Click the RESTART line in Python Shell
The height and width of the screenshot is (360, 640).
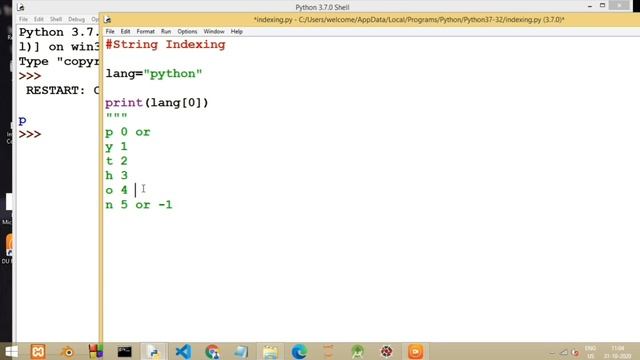pyautogui.click(x=62, y=90)
